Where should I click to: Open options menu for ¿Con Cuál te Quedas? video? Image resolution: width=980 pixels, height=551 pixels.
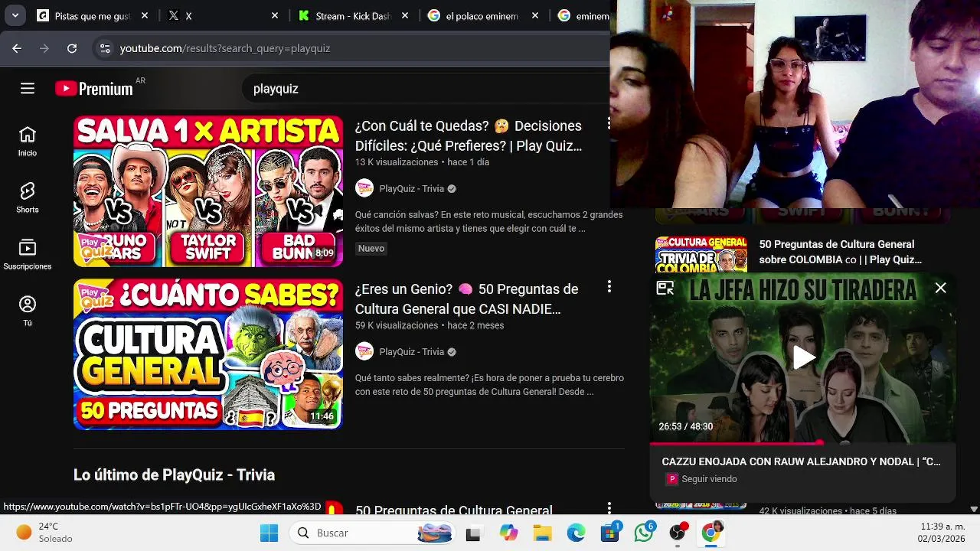609,123
